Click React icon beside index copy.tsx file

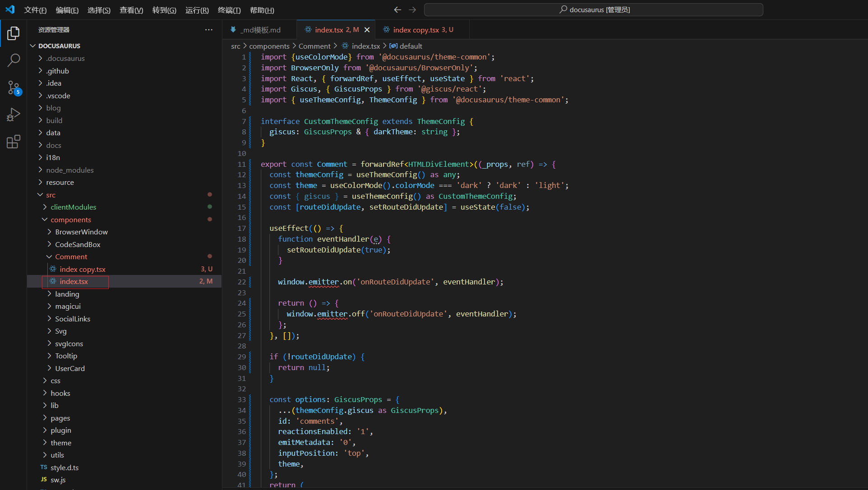tap(53, 269)
